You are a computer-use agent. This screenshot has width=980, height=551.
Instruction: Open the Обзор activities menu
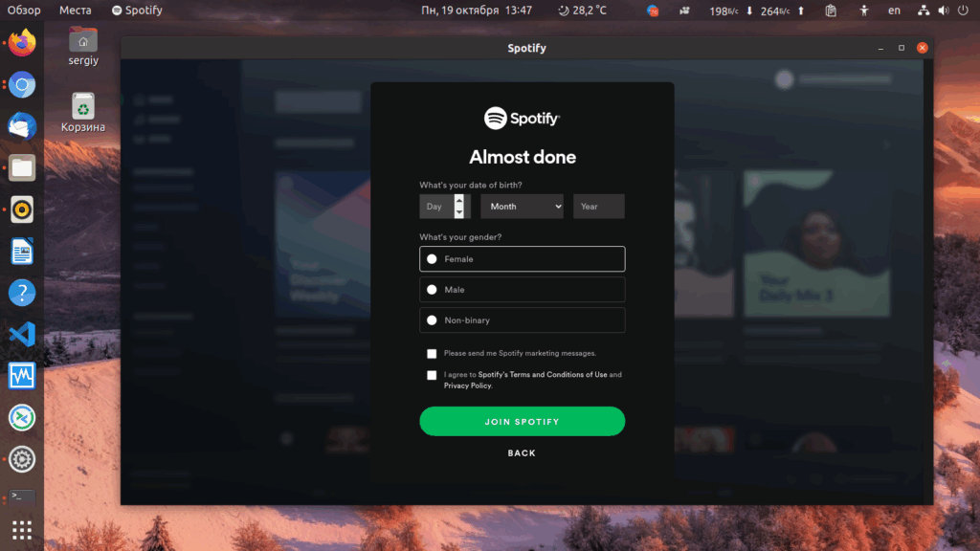tap(24, 10)
